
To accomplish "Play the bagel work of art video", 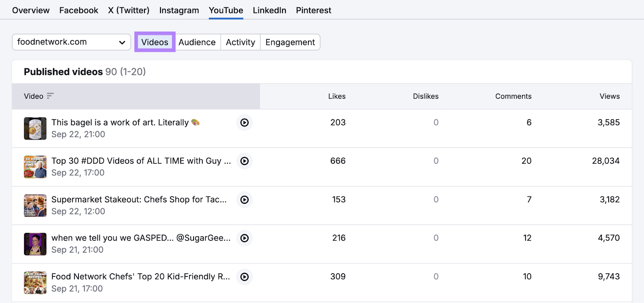I will (244, 122).
